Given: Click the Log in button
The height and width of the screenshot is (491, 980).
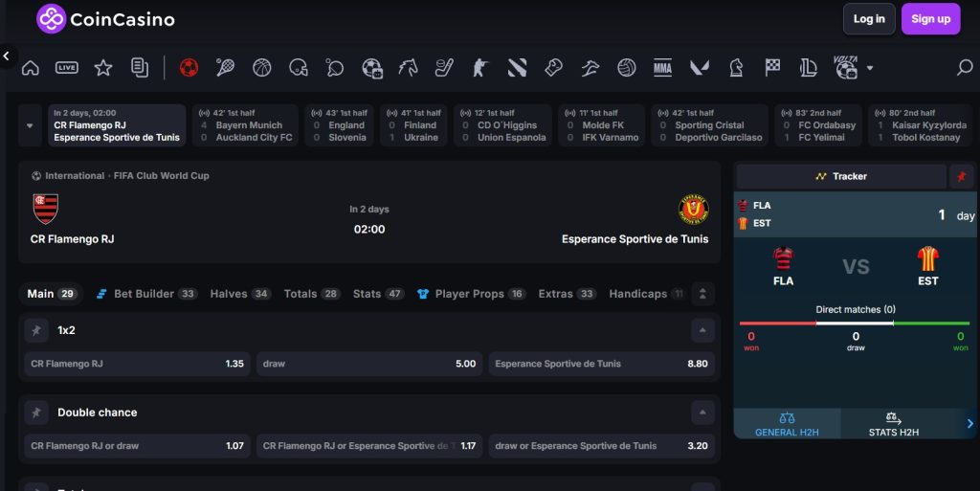Looking at the screenshot, I should pyautogui.click(x=869, y=19).
